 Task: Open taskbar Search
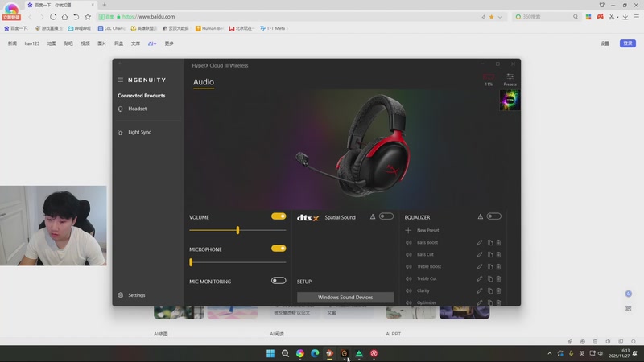pos(285,353)
